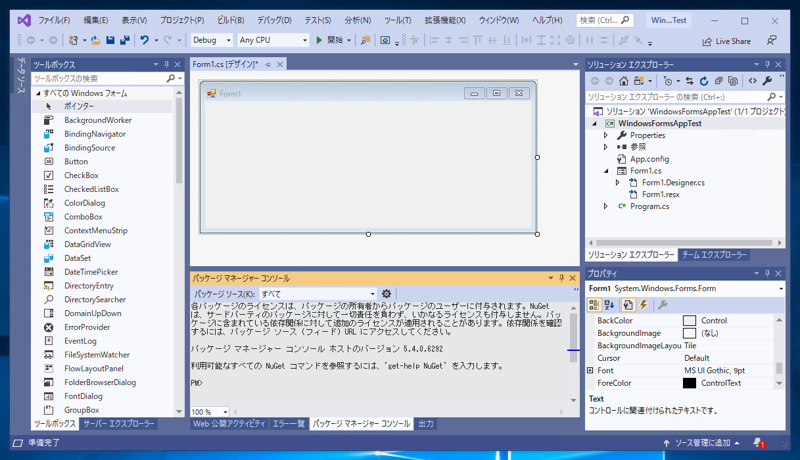The width and height of the screenshot is (800, 460).
Task: Select DateTimePicker control in toolbox
Action: 91,272
